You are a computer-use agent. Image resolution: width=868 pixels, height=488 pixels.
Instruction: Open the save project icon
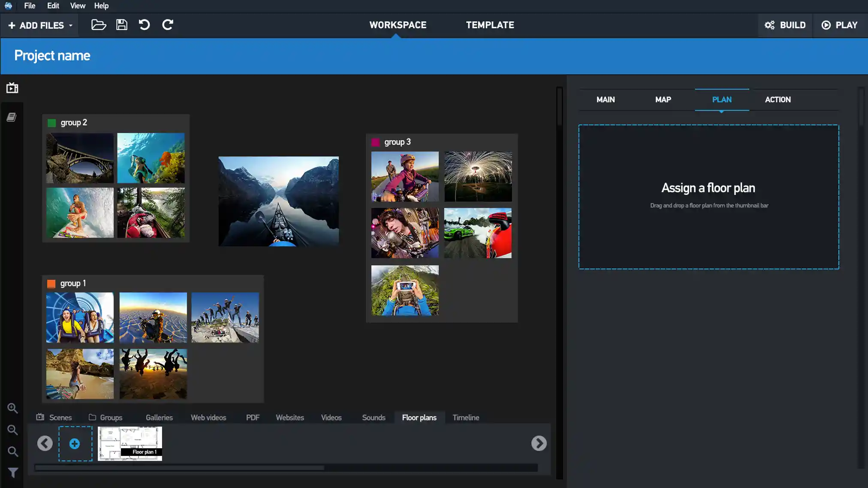click(122, 25)
